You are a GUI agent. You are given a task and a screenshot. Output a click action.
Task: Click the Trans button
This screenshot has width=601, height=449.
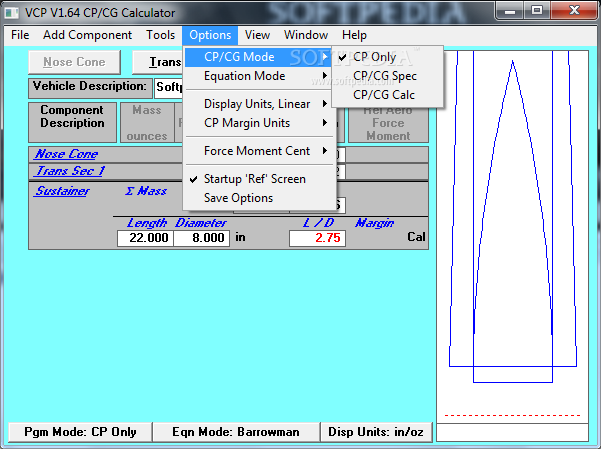pyautogui.click(x=158, y=62)
